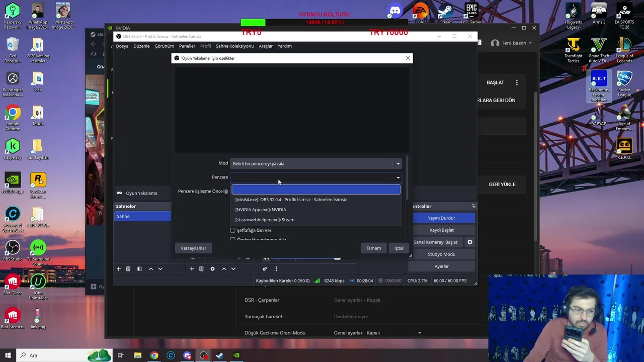The image size is (644, 362).
Task: Open R.E.P.O. desktop game icon
Action: 624,149
